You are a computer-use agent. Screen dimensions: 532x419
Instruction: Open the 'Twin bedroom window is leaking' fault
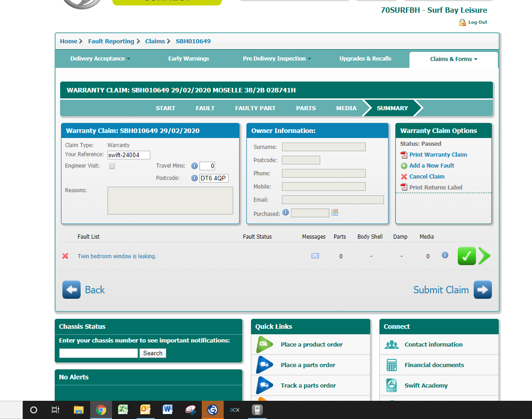[x=117, y=256]
